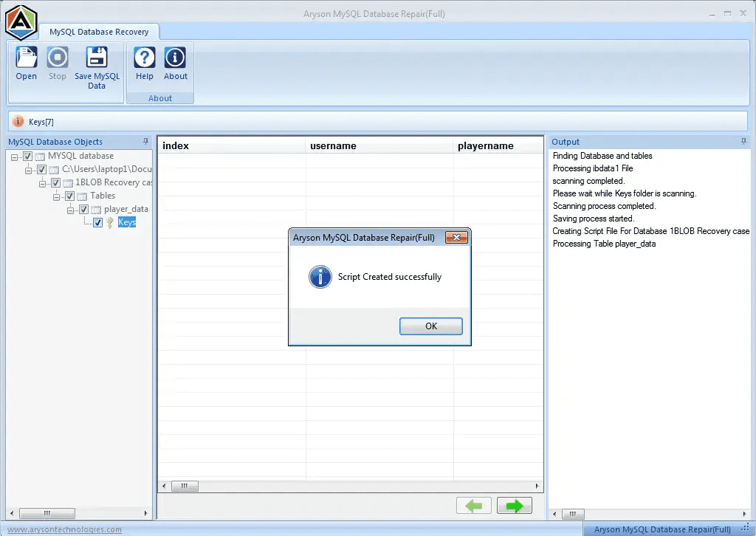Image resolution: width=756 pixels, height=536 pixels.
Task: Toggle the MYSQL database checkbox
Action: [x=28, y=157]
